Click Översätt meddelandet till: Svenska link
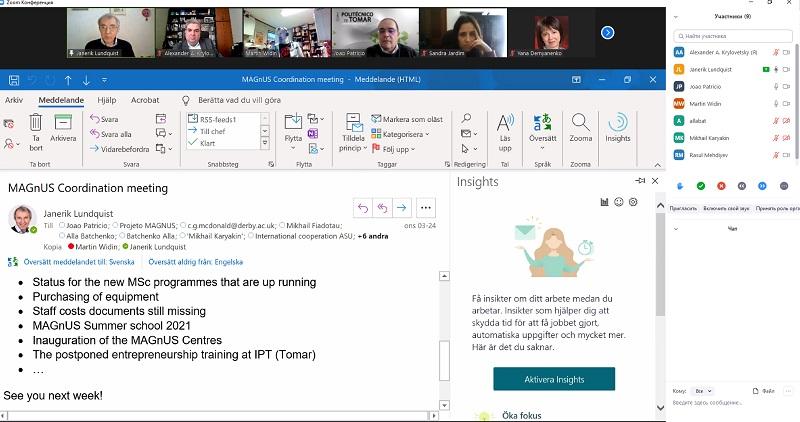The width and height of the screenshot is (800, 422). tap(70, 261)
